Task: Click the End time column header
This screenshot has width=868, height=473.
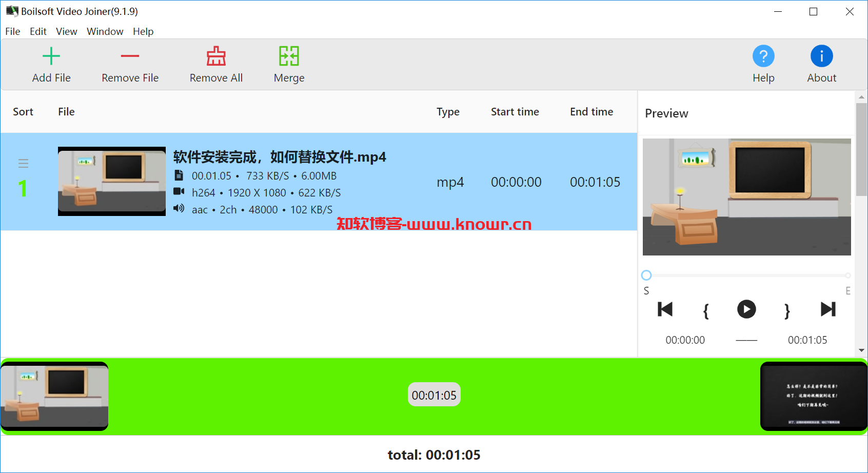Action: point(591,112)
